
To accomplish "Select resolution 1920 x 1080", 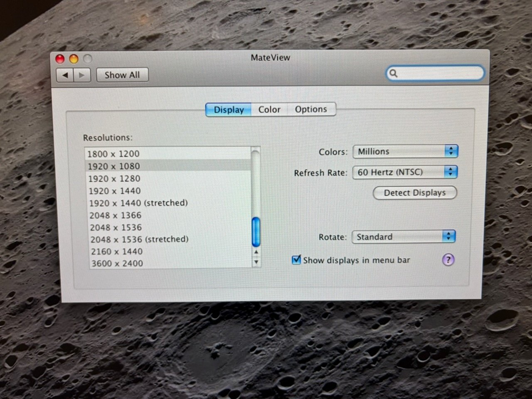I will pyautogui.click(x=168, y=166).
